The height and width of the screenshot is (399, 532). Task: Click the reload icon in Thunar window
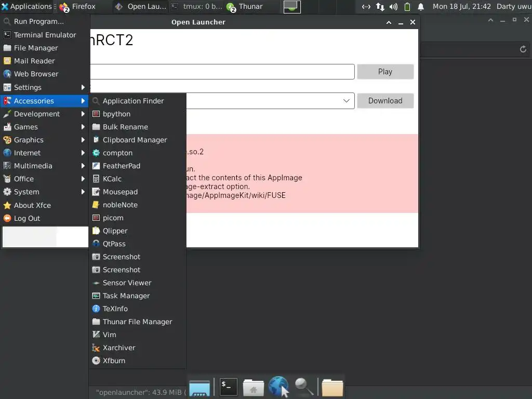tap(523, 49)
